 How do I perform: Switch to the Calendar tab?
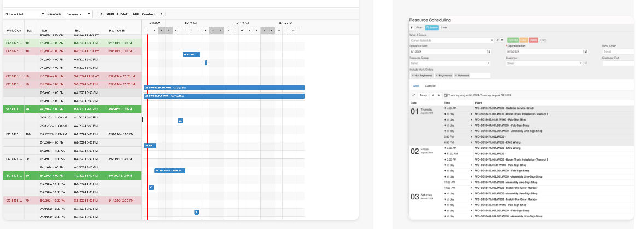pos(430,85)
